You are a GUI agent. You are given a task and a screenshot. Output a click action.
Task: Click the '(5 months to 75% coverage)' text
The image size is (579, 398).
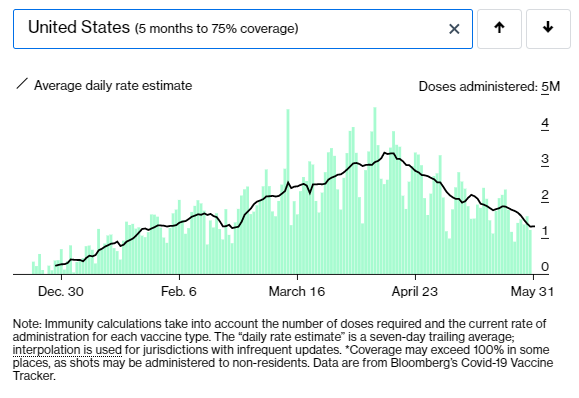[x=216, y=29]
